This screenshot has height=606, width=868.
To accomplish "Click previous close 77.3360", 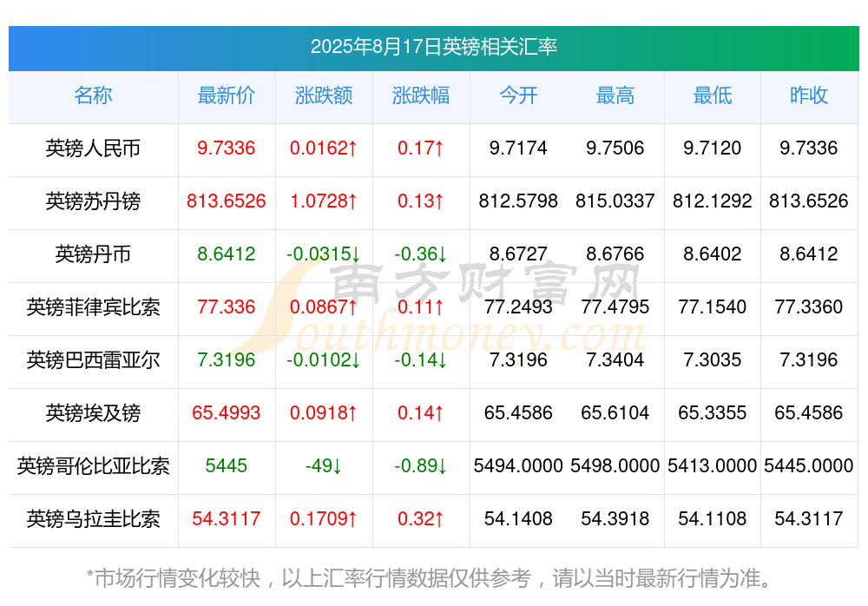I will (x=809, y=306).
